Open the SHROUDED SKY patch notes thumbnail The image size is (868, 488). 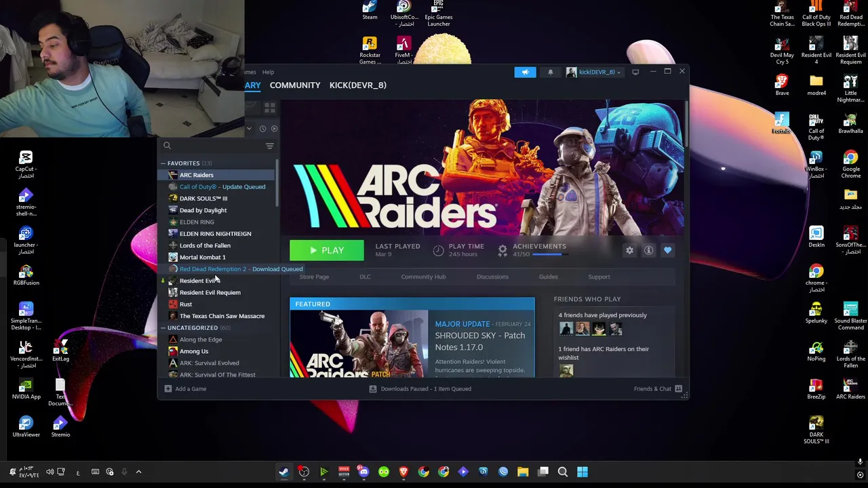pyautogui.click(x=359, y=344)
